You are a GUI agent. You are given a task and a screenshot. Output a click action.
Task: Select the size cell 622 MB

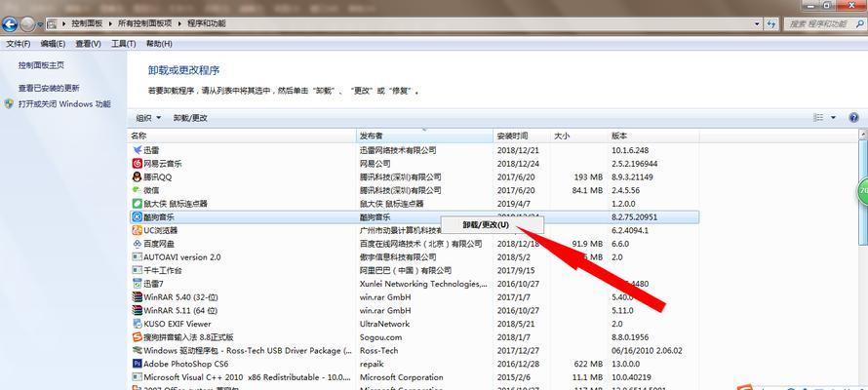588,364
